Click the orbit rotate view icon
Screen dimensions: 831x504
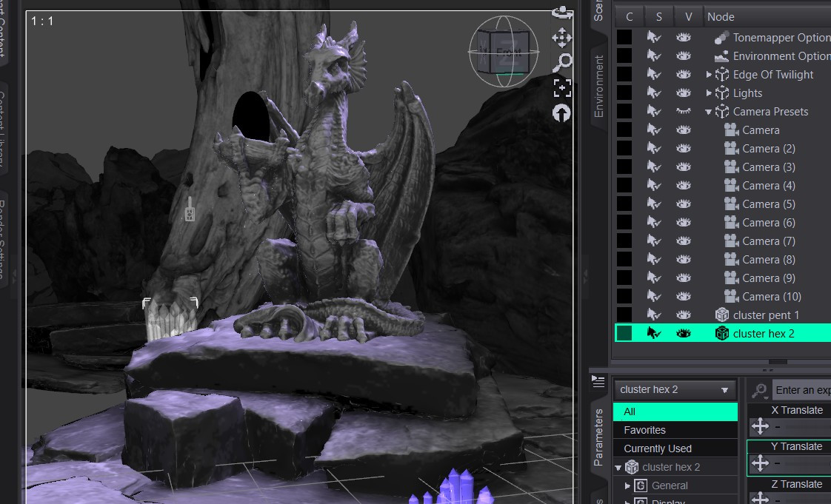561,13
